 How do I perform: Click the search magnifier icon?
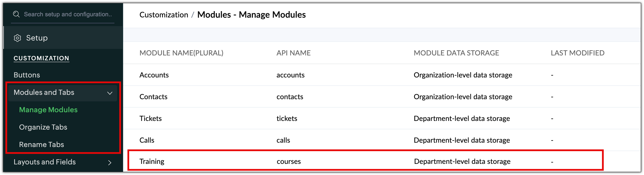click(x=16, y=14)
